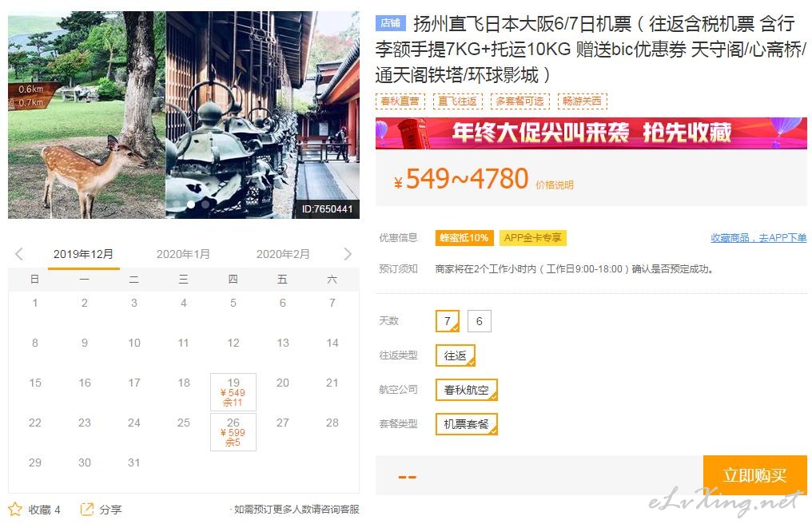Click the APP金卡专享 badge
The height and width of the screenshot is (528, 812).
point(532,237)
